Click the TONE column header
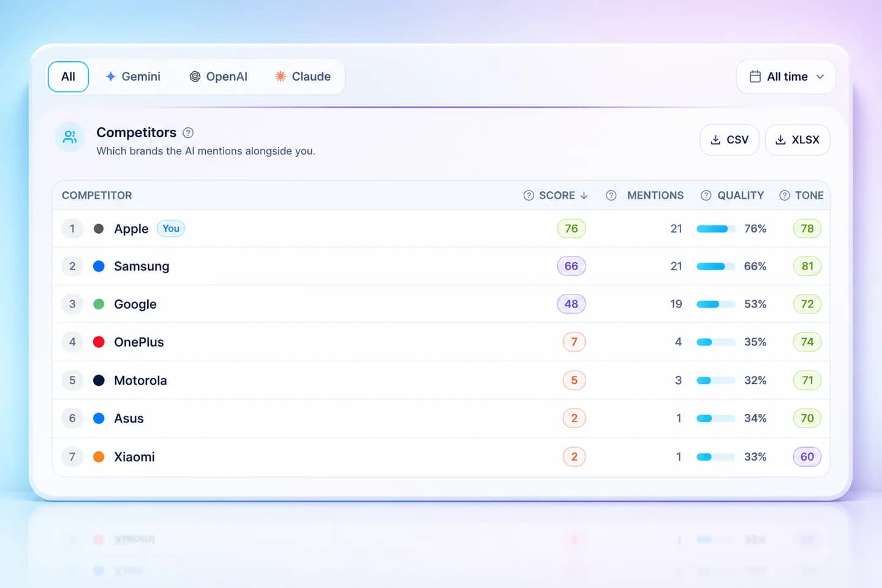The width and height of the screenshot is (882, 588). pos(809,195)
